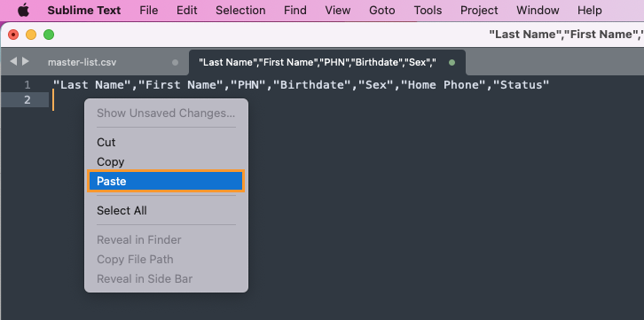This screenshot has height=320, width=644.
Task: Minimize the window with the yellow button
Action: coord(31,35)
